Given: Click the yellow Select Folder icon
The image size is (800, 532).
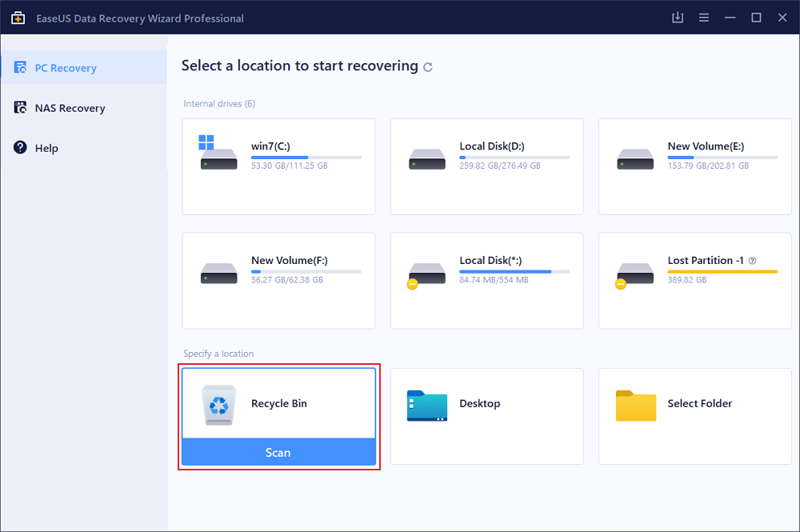Looking at the screenshot, I should (635, 406).
